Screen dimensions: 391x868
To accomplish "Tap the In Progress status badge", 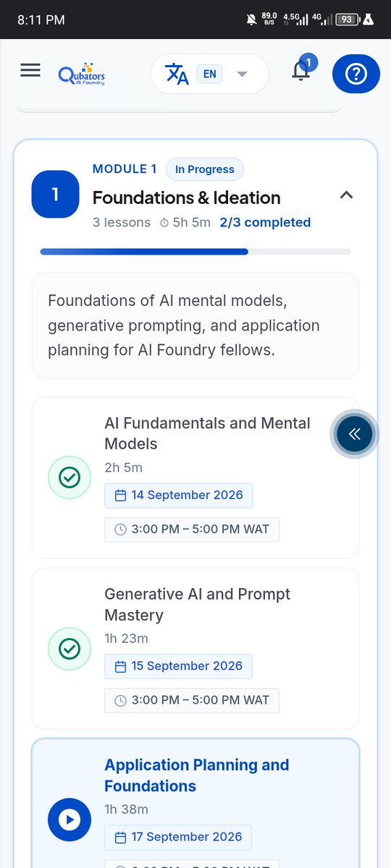I will (x=205, y=169).
